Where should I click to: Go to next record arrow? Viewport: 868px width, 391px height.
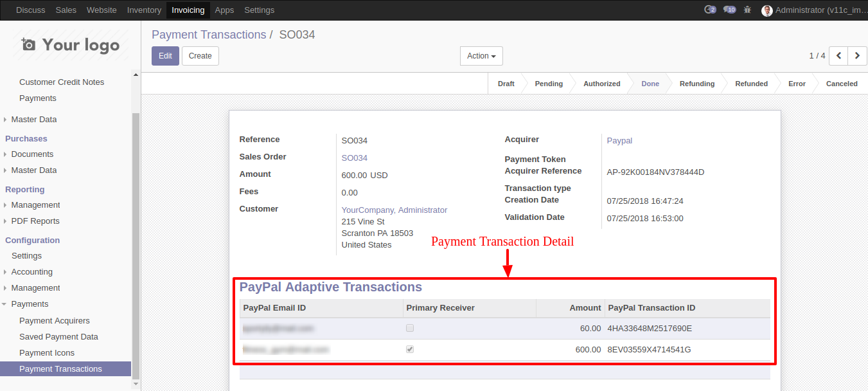coord(857,56)
